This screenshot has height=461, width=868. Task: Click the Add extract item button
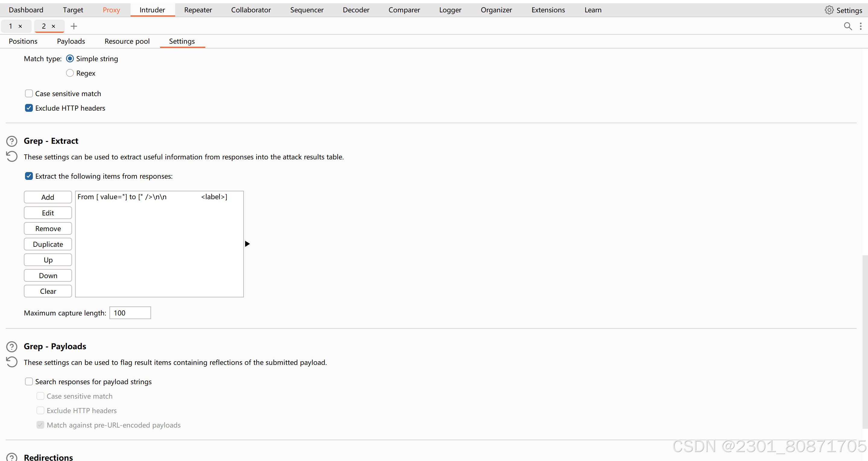coord(48,197)
